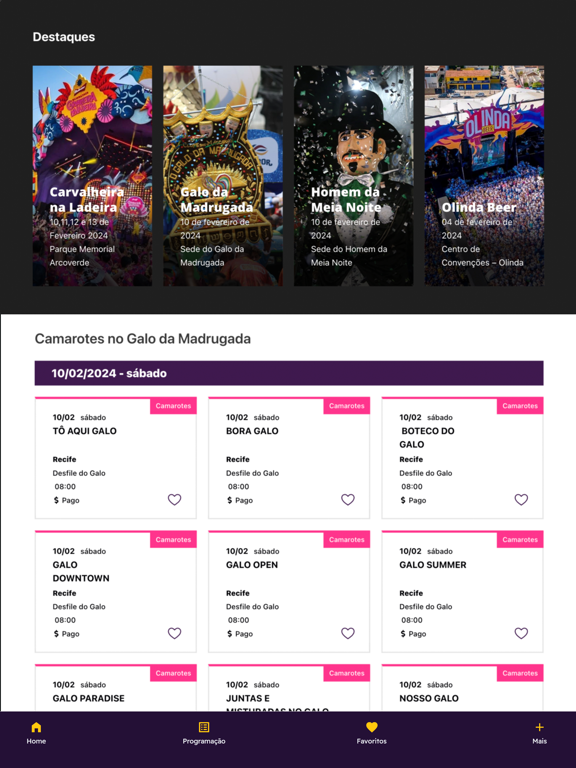Screen dimensions: 576x768
Task: Open the GALO OPEN event title
Action: pyautogui.click(x=252, y=565)
